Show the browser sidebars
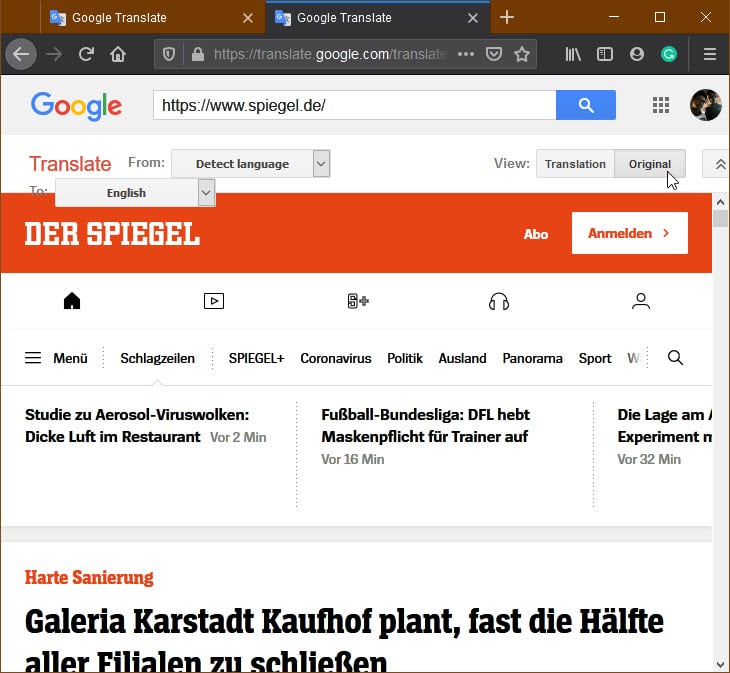 (605, 54)
